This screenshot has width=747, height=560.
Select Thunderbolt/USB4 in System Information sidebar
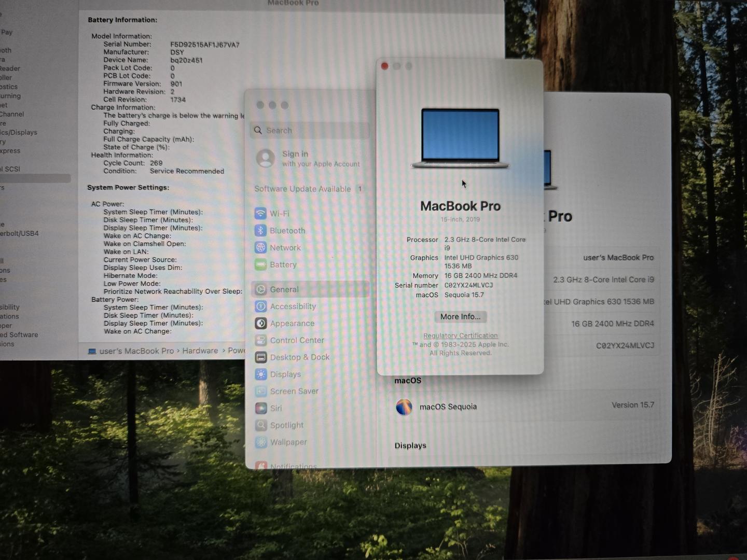click(19, 233)
